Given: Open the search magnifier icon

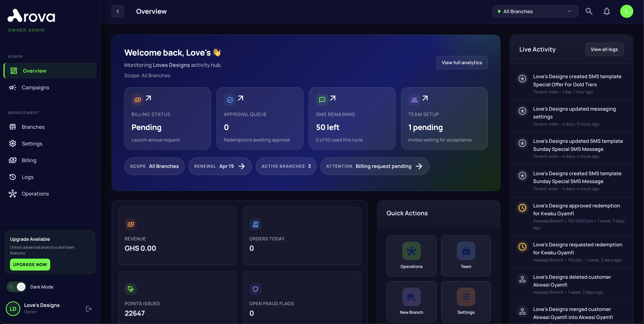Looking at the screenshot, I should click(x=589, y=11).
